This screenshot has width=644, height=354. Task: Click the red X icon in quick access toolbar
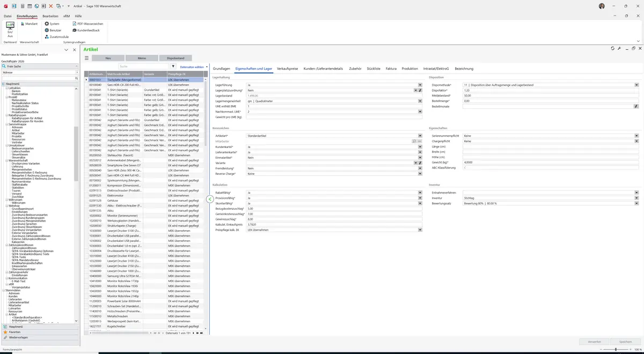coord(51,6)
